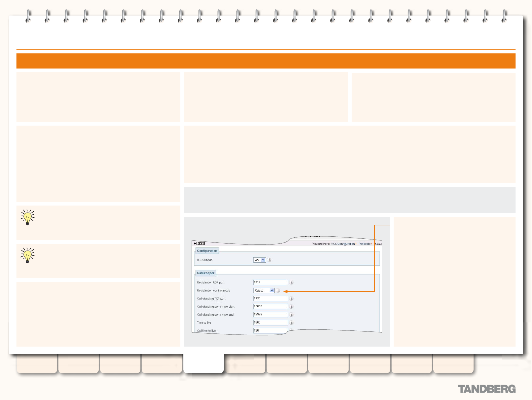Click the Time to live field 1800
532x400 pixels.
[270, 323]
